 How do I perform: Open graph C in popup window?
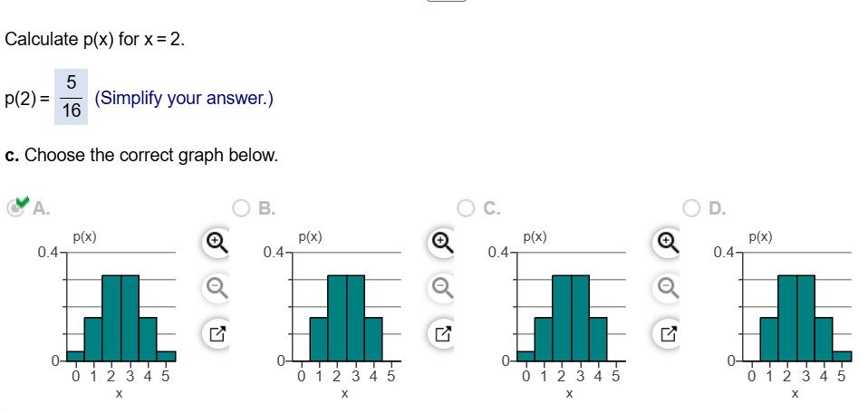pos(667,334)
